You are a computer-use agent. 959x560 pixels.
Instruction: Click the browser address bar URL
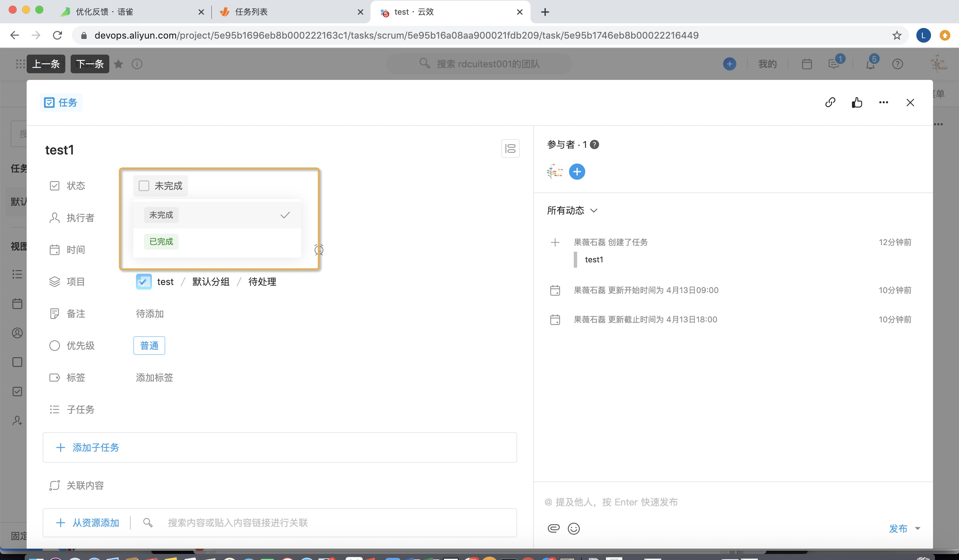pos(396,35)
